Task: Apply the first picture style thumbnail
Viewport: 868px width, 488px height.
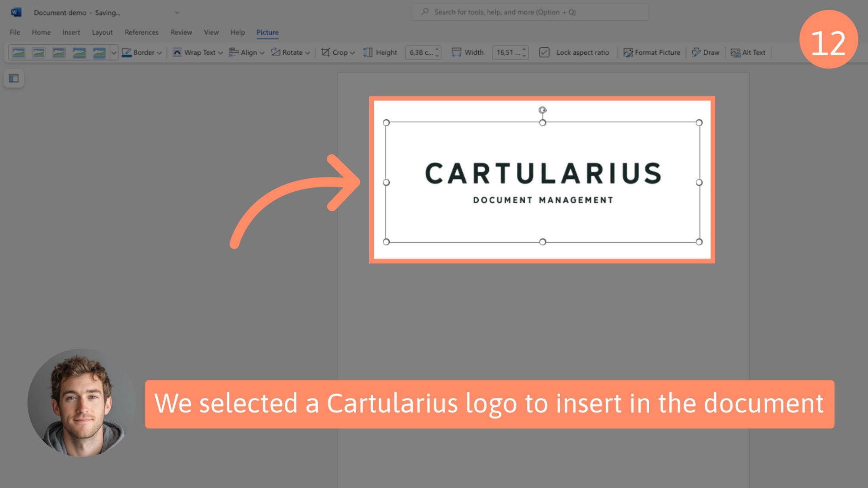Action: [19, 52]
